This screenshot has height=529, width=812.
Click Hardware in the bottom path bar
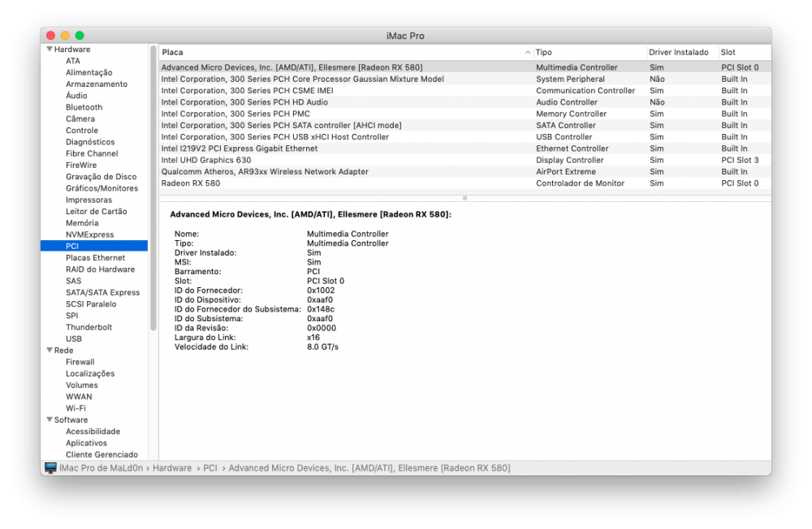click(x=172, y=468)
